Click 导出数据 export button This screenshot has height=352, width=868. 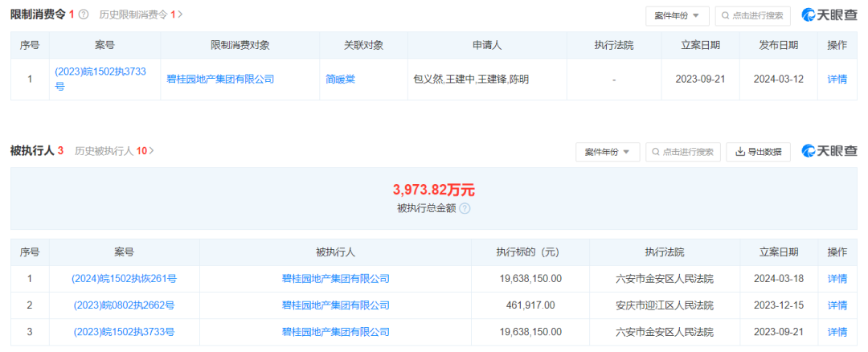coord(758,152)
